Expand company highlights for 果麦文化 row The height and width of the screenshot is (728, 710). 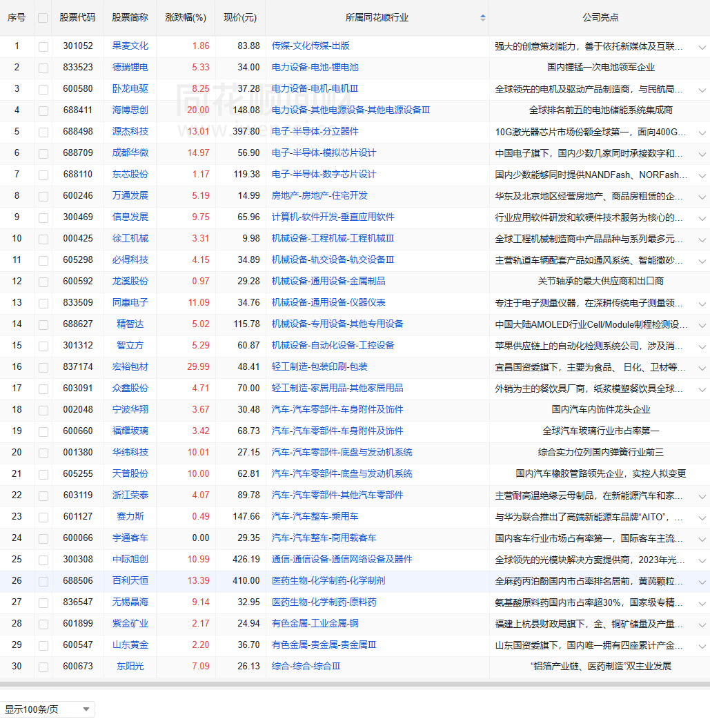pyautogui.click(x=702, y=47)
